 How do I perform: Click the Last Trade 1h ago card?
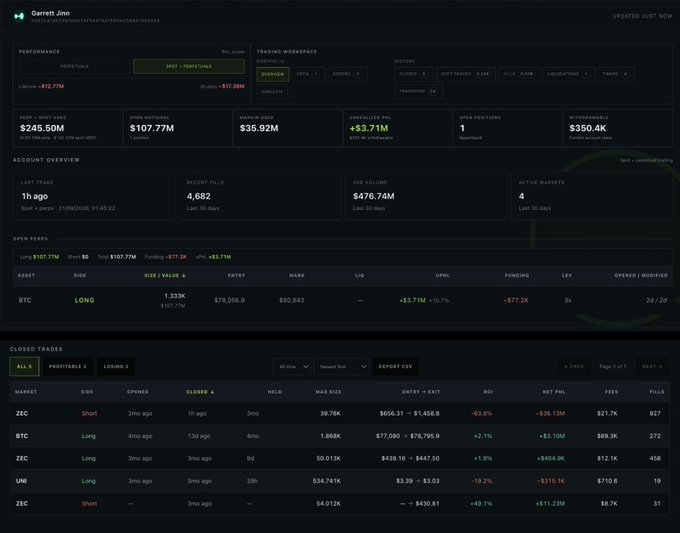94,196
